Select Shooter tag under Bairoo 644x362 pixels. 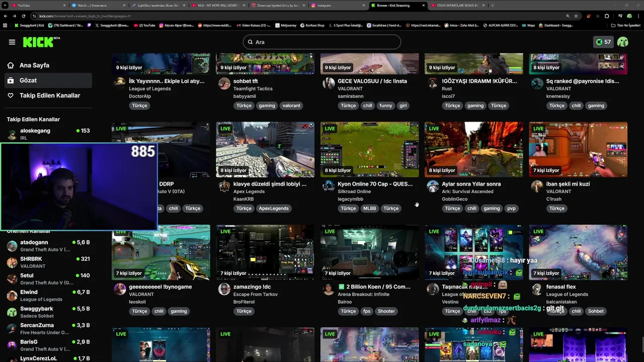click(x=386, y=311)
